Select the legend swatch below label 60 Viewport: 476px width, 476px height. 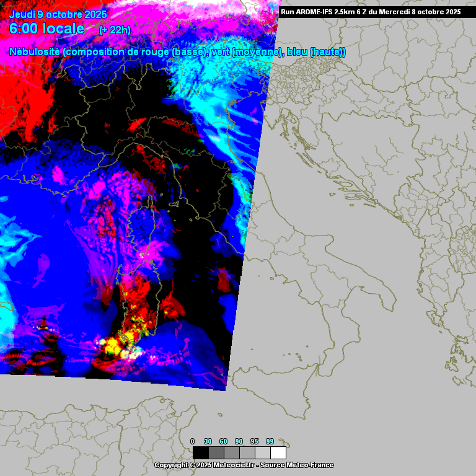[x=231, y=453]
